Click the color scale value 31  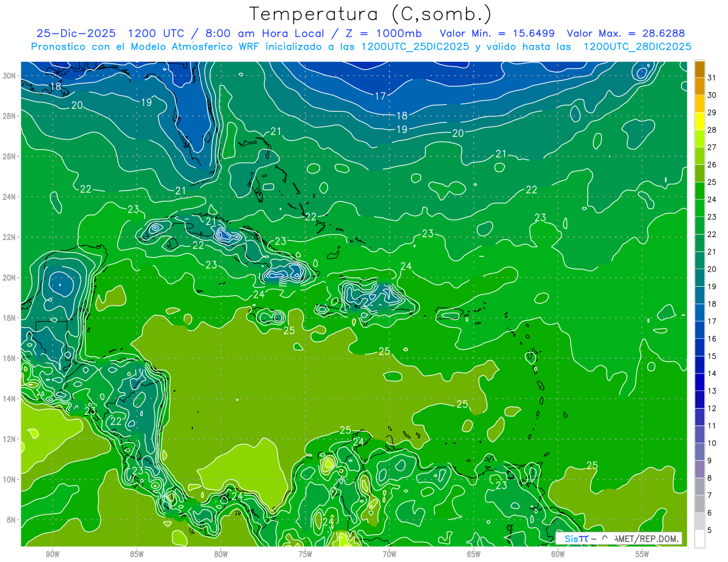(x=712, y=78)
